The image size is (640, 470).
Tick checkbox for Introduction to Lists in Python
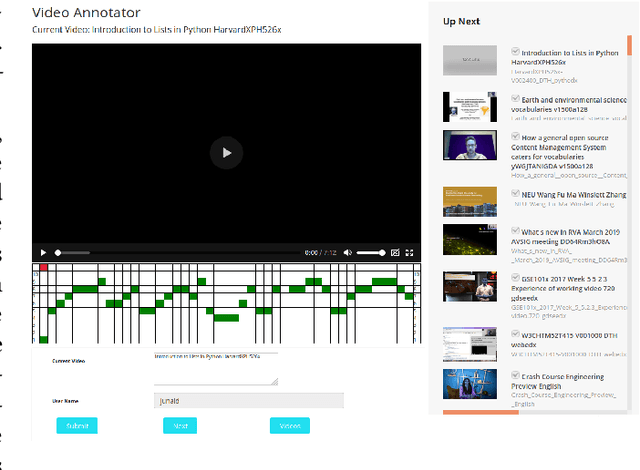[516, 51]
